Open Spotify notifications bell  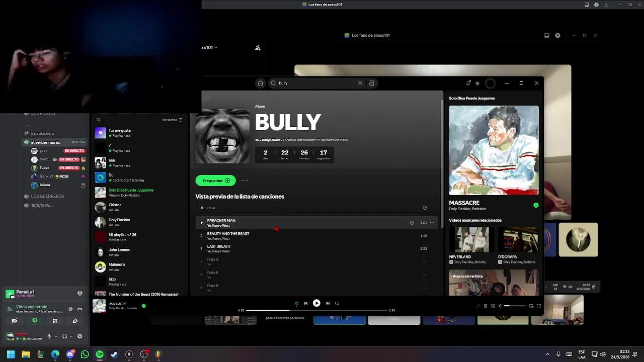tap(468, 83)
